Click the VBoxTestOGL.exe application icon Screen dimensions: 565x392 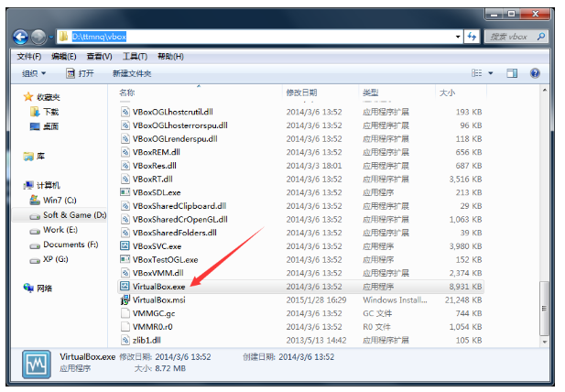click(x=125, y=259)
